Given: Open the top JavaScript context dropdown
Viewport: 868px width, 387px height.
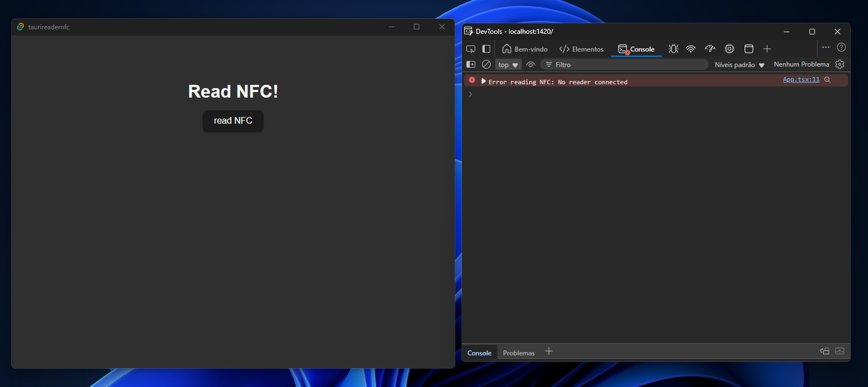Looking at the screenshot, I should click(509, 65).
